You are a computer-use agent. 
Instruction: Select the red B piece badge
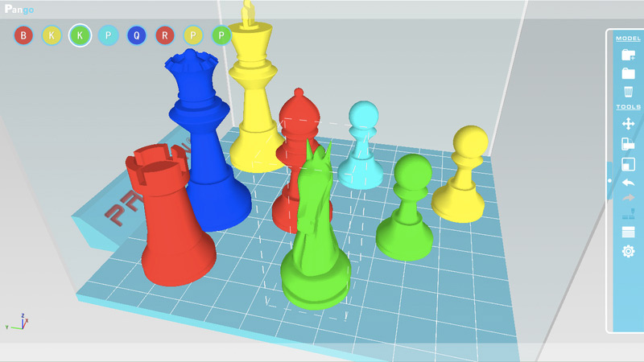click(23, 35)
